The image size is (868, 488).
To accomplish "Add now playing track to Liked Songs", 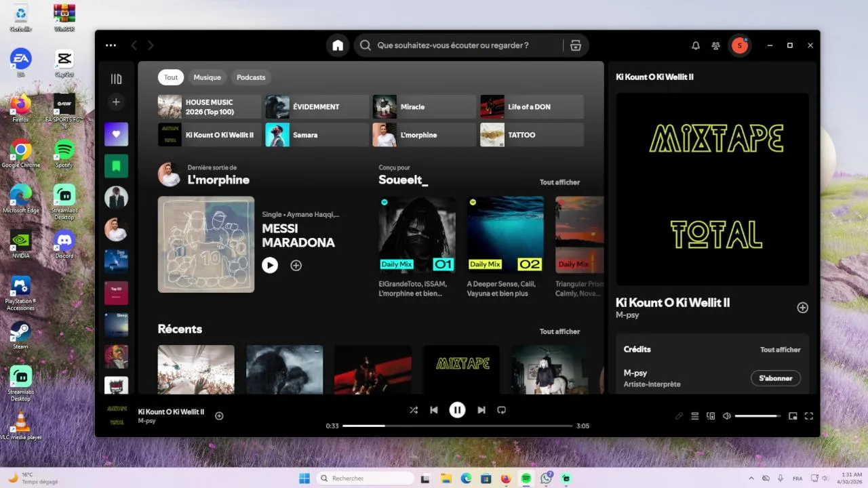I will tap(219, 415).
